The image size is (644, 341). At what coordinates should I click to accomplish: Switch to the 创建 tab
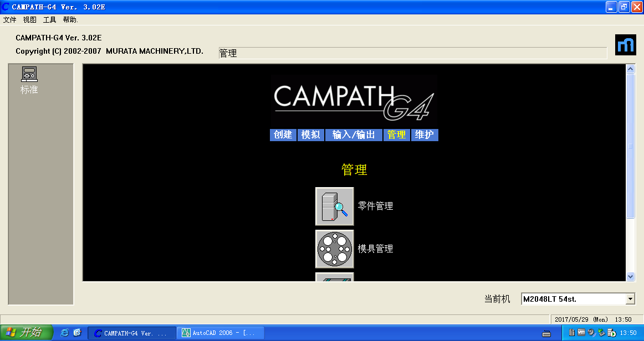click(x=283, y=135)
